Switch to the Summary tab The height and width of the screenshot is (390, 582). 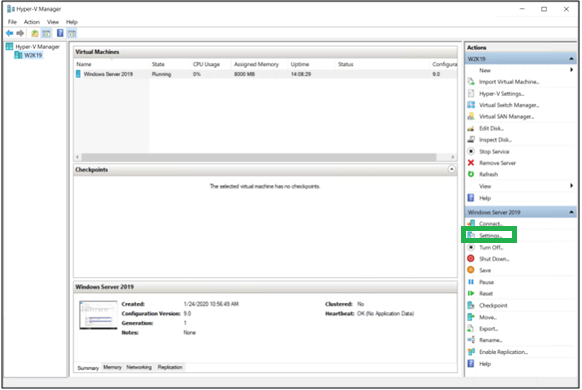88,368
